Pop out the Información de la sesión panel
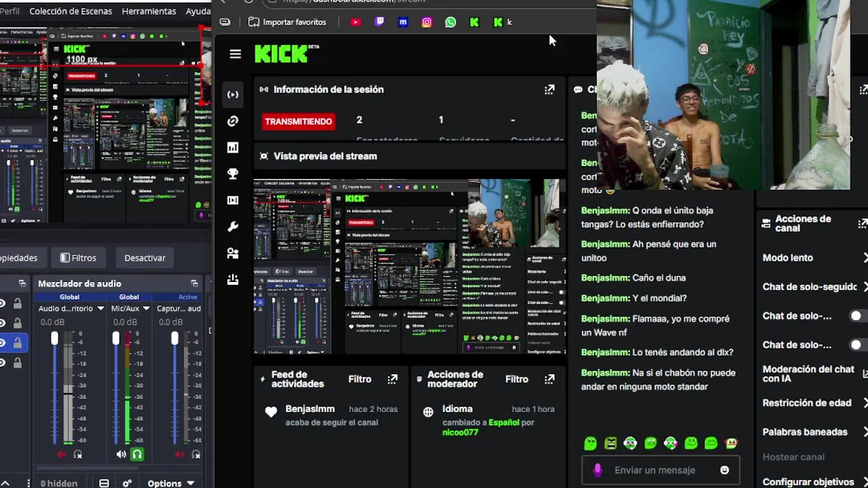Screen dimensions: 868x488 (549, 89)
